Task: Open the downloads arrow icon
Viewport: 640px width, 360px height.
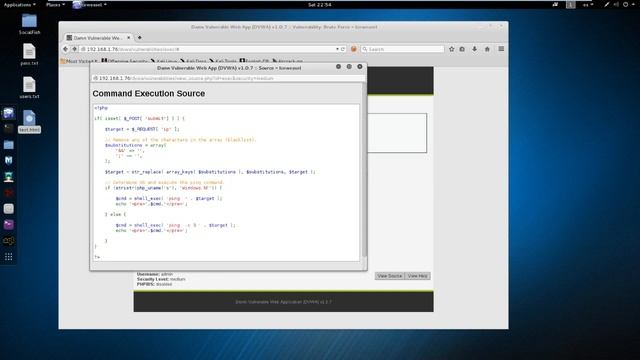Action: tap(474, 49)
